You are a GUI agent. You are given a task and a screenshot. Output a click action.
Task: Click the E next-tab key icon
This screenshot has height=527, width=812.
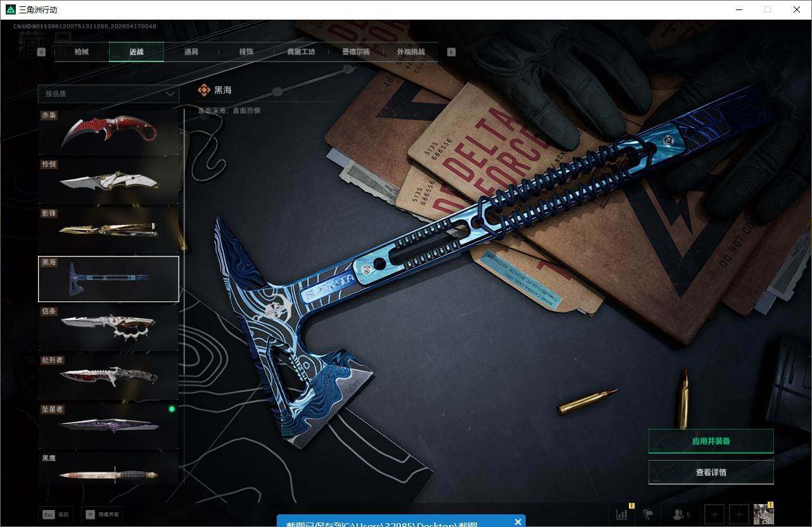coord(452,52)
